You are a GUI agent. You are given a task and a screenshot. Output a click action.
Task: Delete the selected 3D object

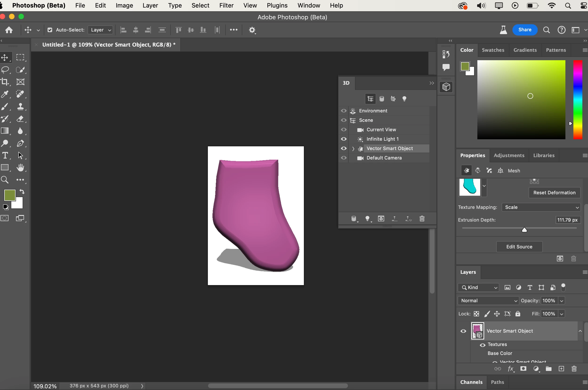click(422, 219)
